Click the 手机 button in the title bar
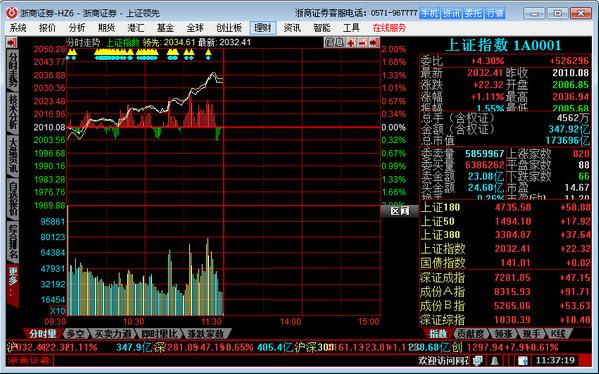Image resolution: width=599 pixels, height=374 pixels. coord(429,13)
